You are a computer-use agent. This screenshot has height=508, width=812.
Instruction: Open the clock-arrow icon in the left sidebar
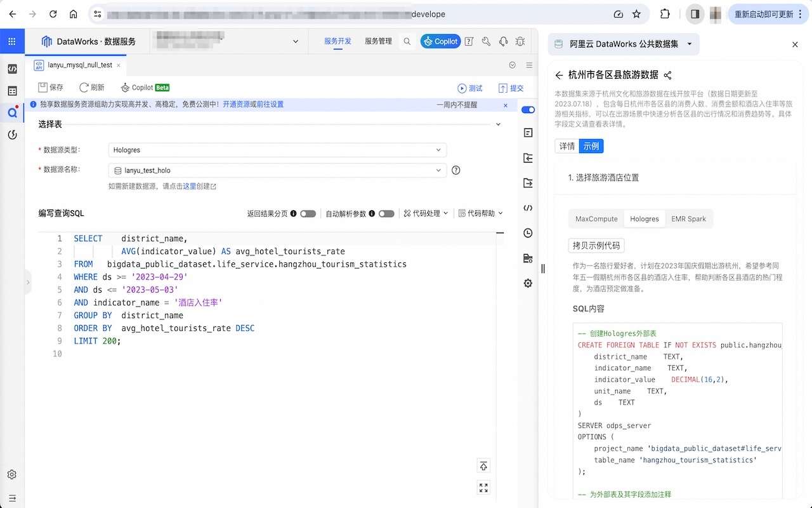pos(12,135)
